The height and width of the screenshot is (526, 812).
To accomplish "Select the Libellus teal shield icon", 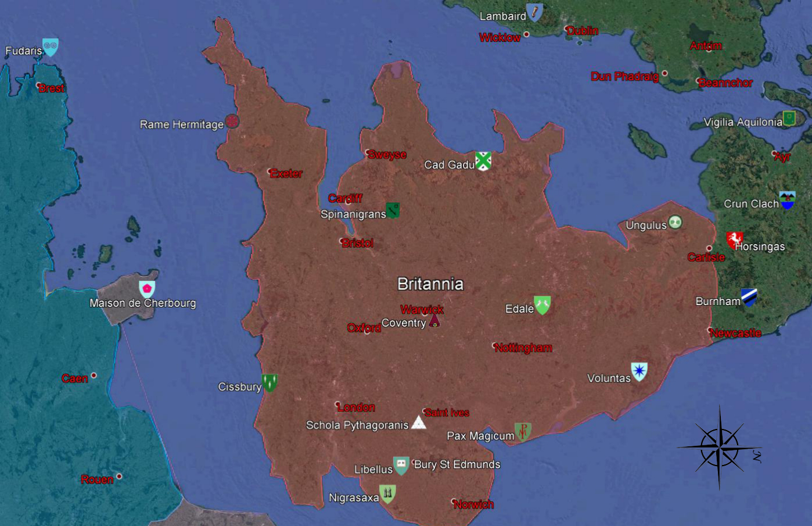I will (x=401, y=465).
